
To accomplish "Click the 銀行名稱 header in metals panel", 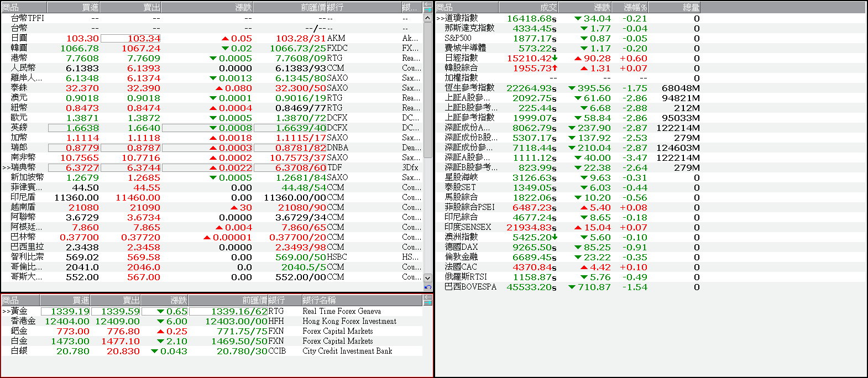I will (362, 300).
